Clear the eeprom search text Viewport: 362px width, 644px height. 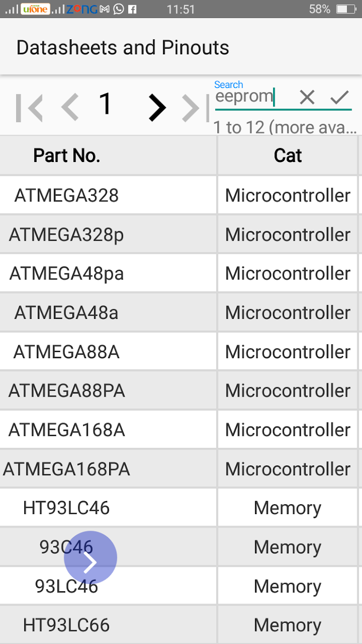[307, 97]
